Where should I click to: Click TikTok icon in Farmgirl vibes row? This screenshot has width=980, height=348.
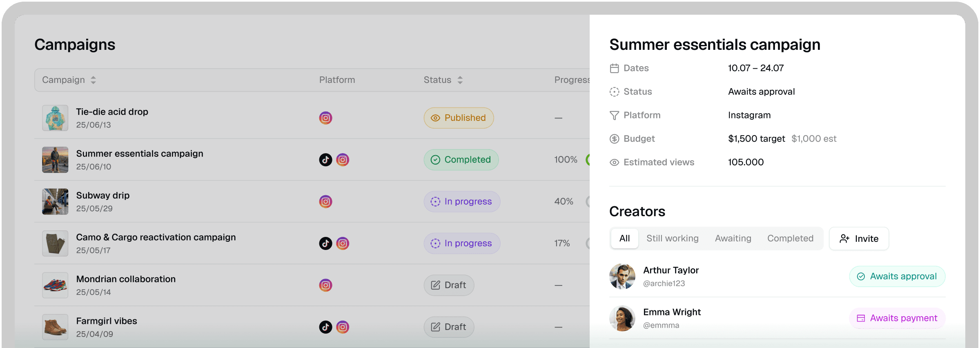(x=325, y=327)
